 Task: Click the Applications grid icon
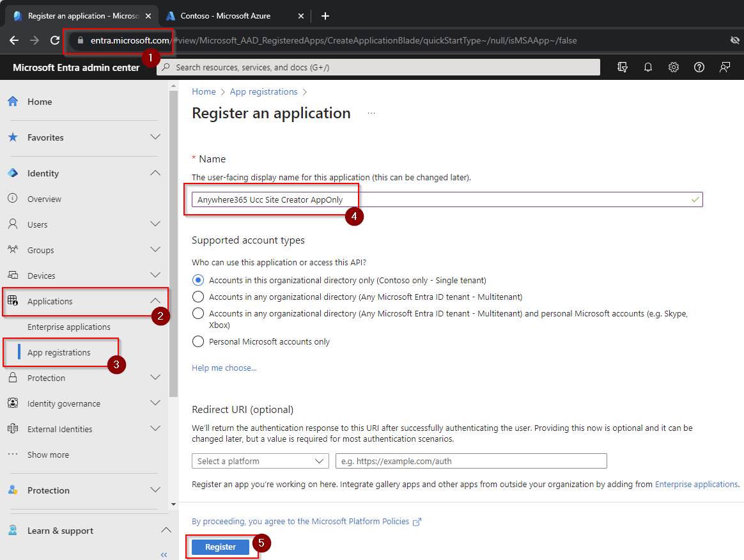click(13, 300)
